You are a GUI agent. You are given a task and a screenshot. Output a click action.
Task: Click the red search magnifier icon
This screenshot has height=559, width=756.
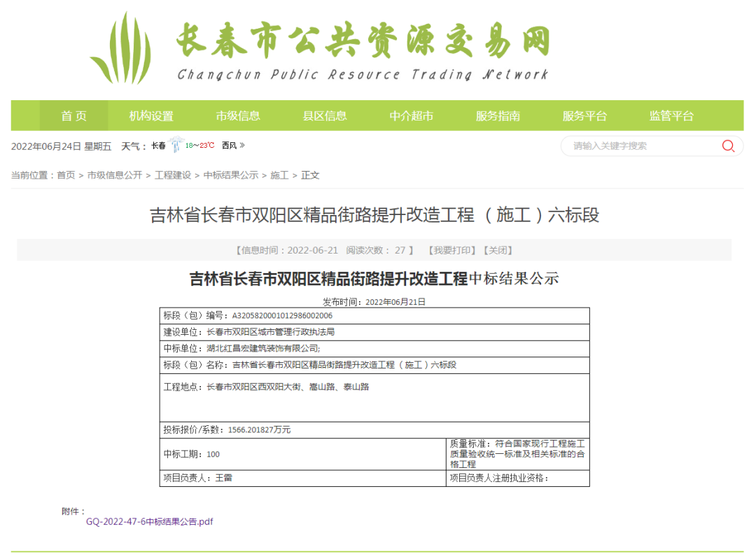(728, 146)
